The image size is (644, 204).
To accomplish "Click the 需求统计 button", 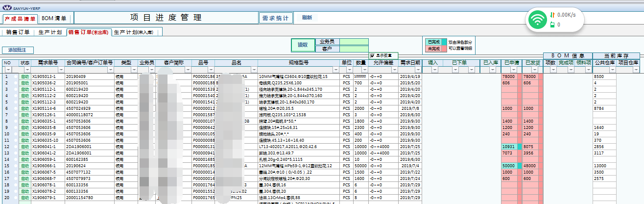I will [276, 18].
